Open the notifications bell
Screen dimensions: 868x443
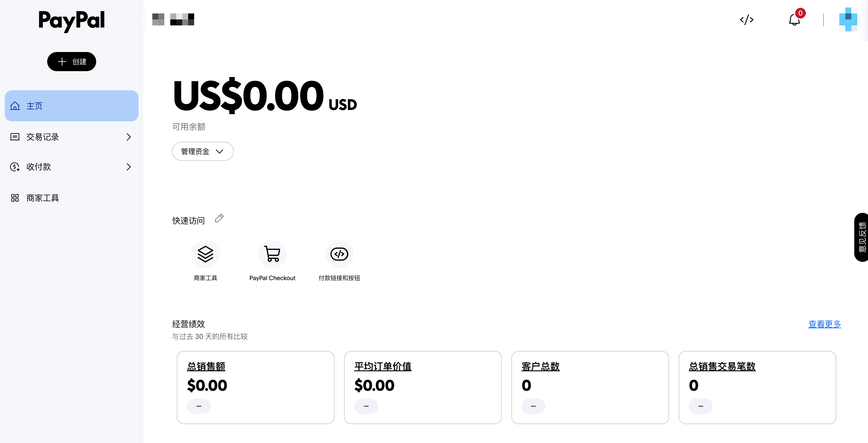click(x=794, y=20)
